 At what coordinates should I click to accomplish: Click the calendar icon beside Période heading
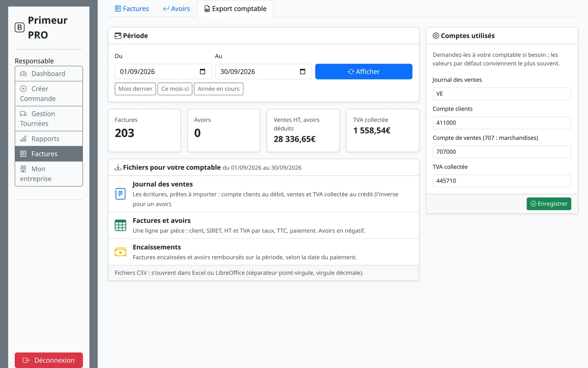[118, 36]
